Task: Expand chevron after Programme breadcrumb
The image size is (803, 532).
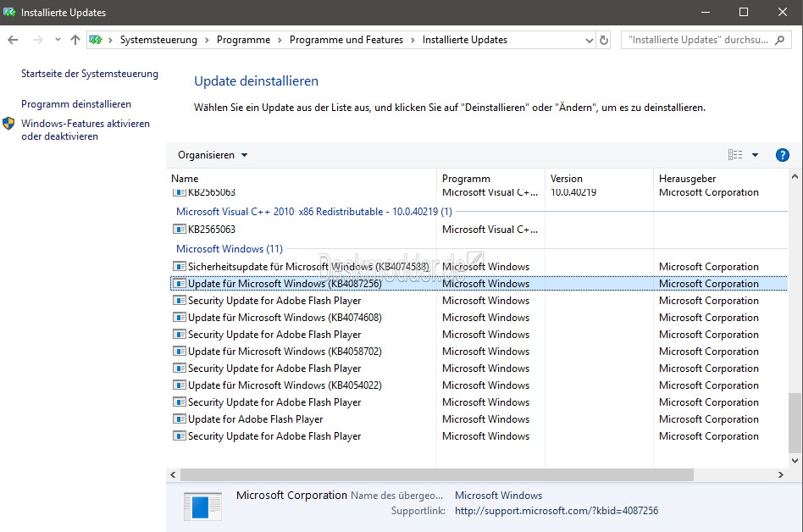Action: point(280,41)
